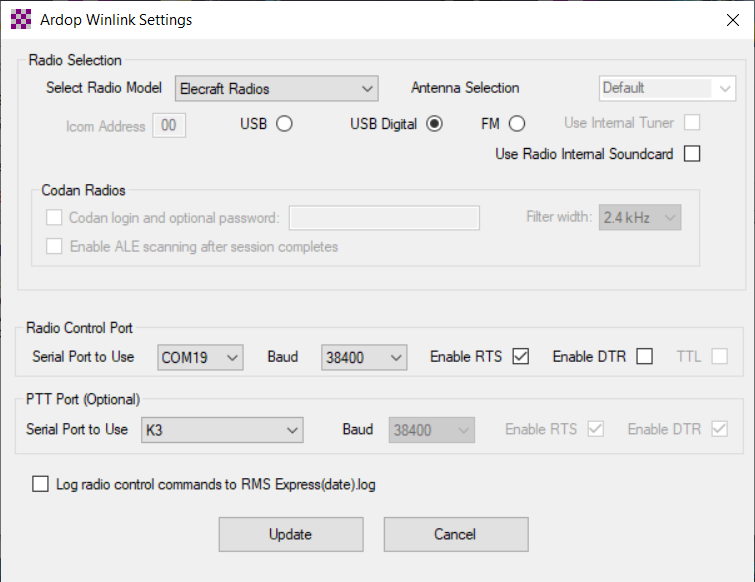Select the USB radio button
This screenshot has height=582, width=755.
coord(284,124)
